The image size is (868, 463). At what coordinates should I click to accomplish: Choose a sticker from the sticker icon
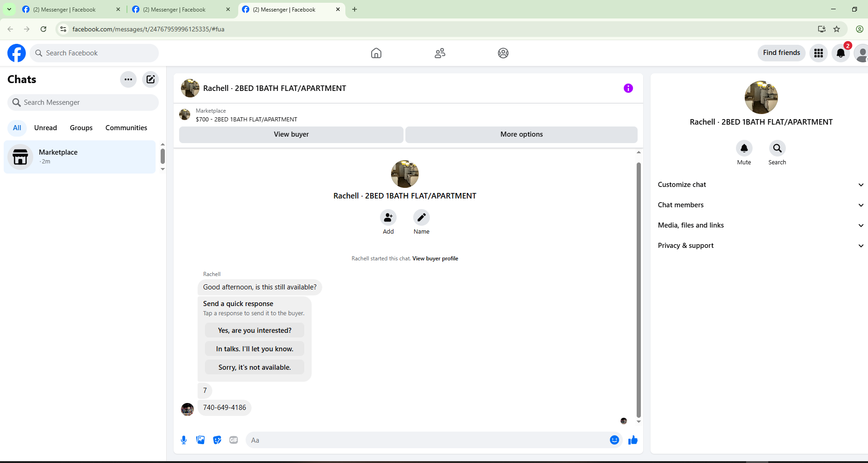pyautogui.click(x=217, y=440)
